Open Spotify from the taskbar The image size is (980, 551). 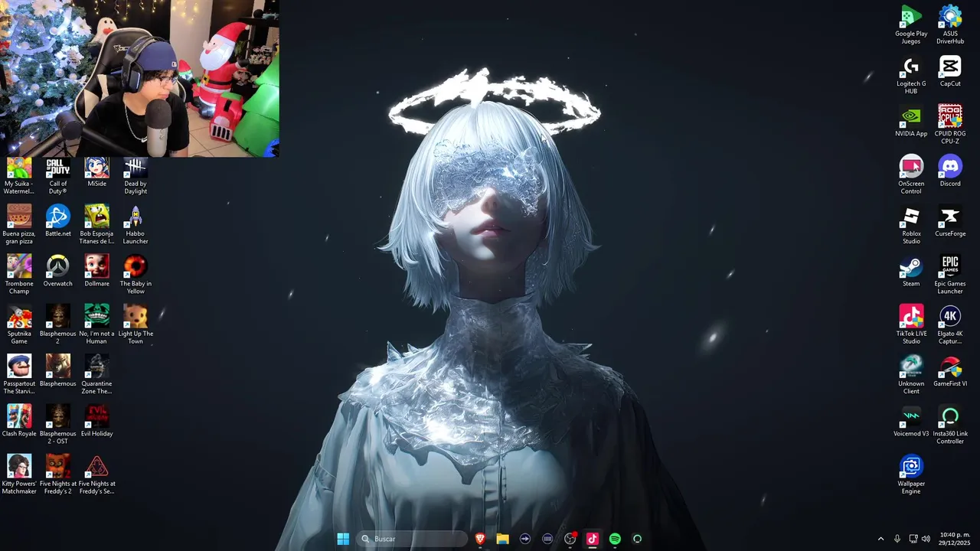615,539
